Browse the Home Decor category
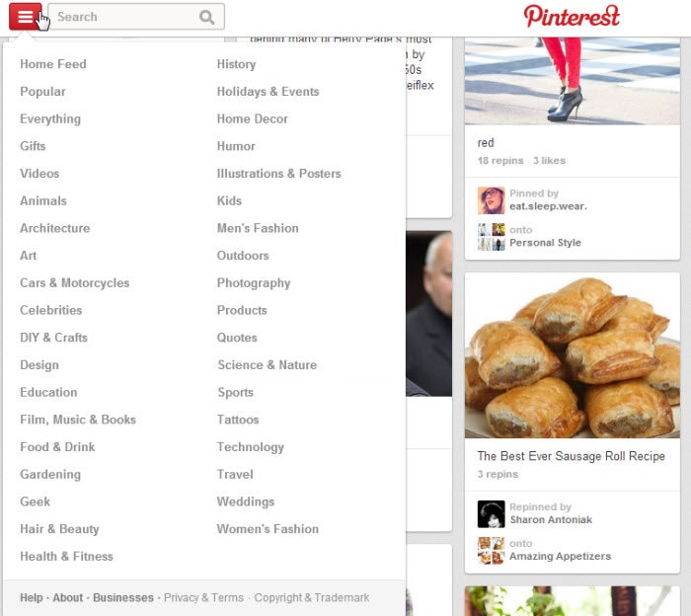The width and height of the screenshot is (691, 616). (252, 119)
